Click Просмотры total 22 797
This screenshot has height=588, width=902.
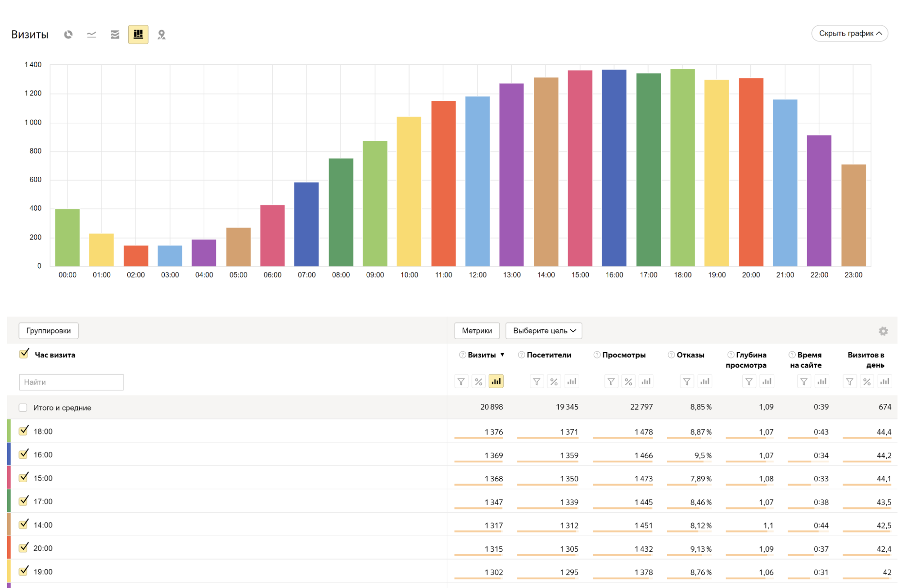[641, 407]
